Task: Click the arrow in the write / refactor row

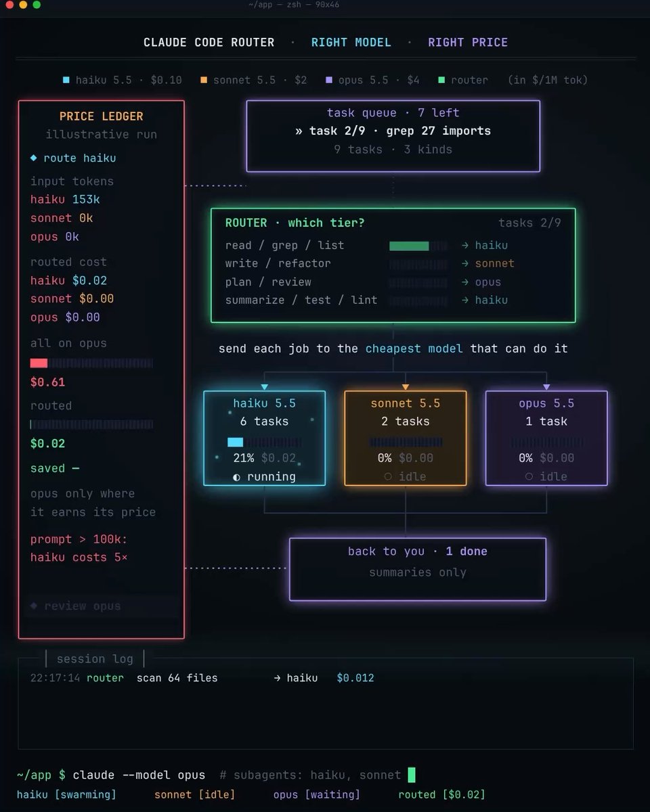Action: (x=464, y=263)
